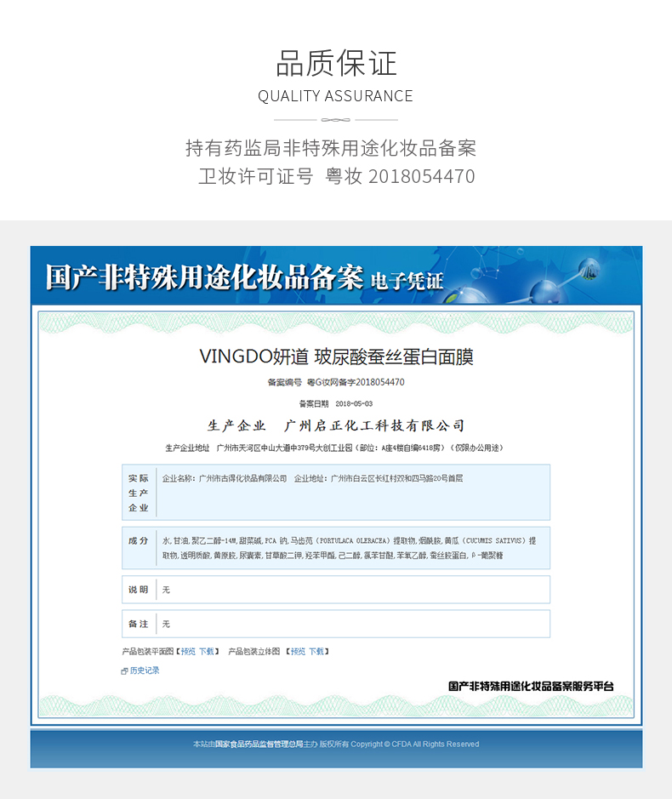672x799 pixels.
Task: Click the 实际生产企业 row label
Action: click(x=139, y=493)
